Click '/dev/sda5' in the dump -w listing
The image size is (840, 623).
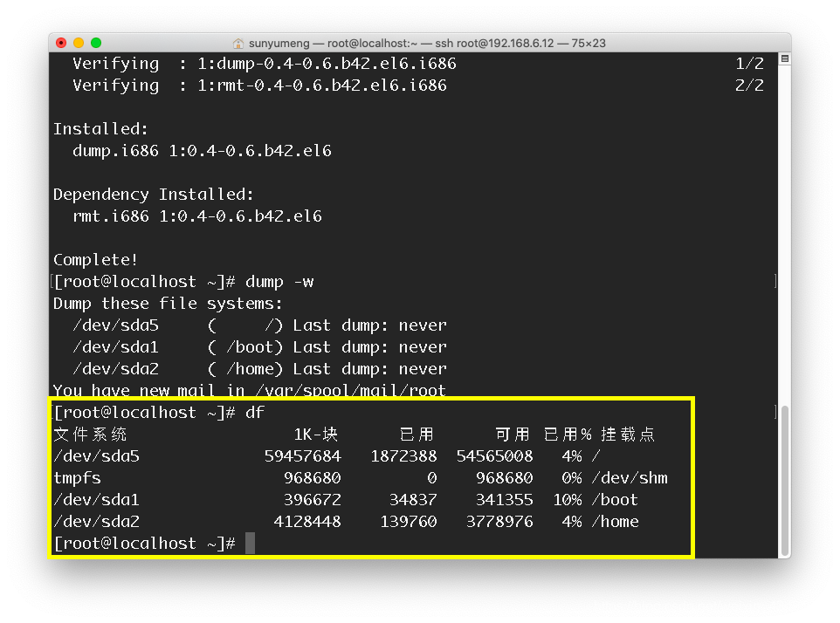coord(116,325)
